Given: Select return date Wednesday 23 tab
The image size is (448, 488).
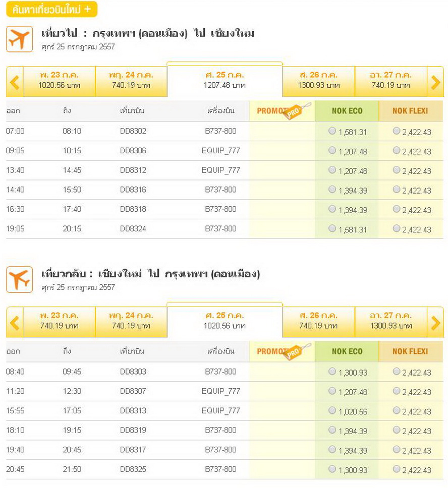Looking at the screenshot, I should (x=59, y=322).
